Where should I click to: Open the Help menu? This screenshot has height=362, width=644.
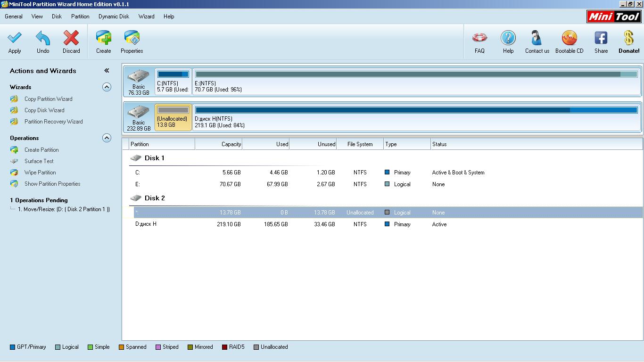coord(169,16)
